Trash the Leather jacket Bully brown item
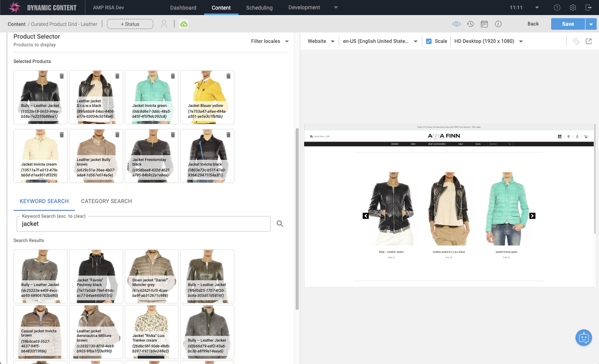This screenshot has width=599, height=364. (117, 135)
